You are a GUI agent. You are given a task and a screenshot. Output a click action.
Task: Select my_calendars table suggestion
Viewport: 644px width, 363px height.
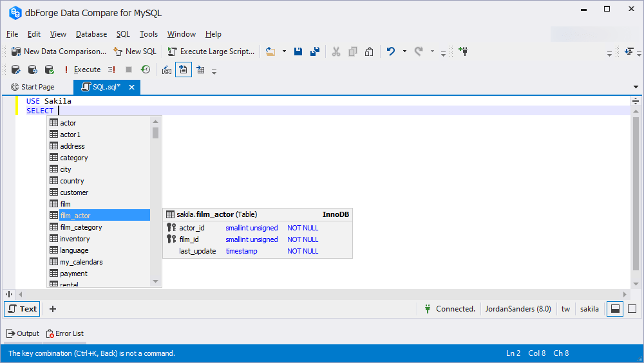click(x=99, y=261)
